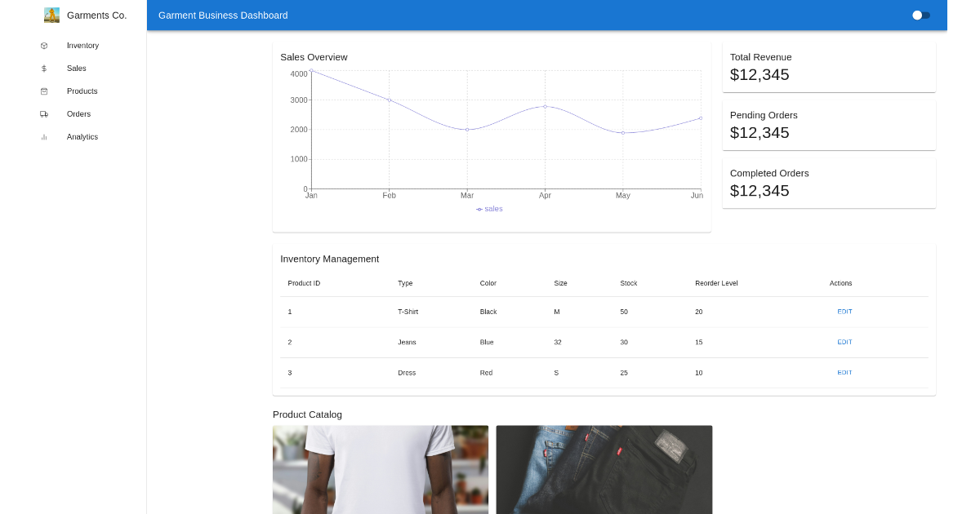This screenshot has width=980, height=514.
Task: Click EDIT on the T-Shirt row
Action: pyautogui.click(x=844, y=312)
